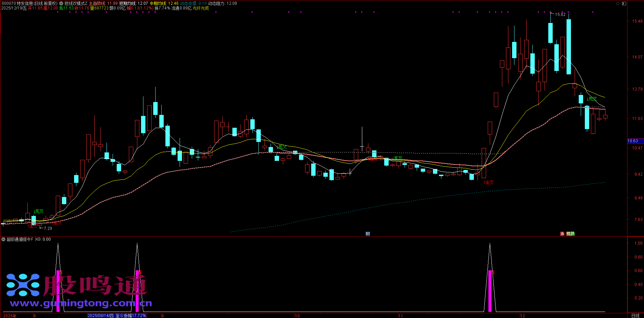Viewport: 644px width, 318px height.
Task: Toggle the side panel layout icon
Action: [624, 3]
